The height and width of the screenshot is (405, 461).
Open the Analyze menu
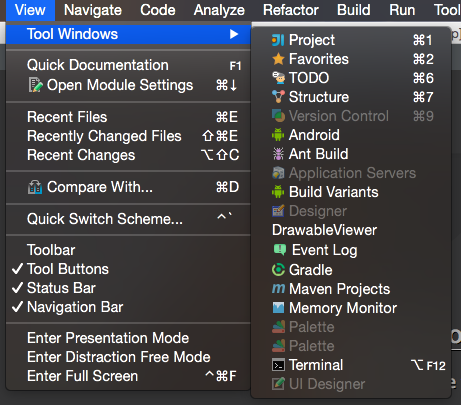pos(219,10)
